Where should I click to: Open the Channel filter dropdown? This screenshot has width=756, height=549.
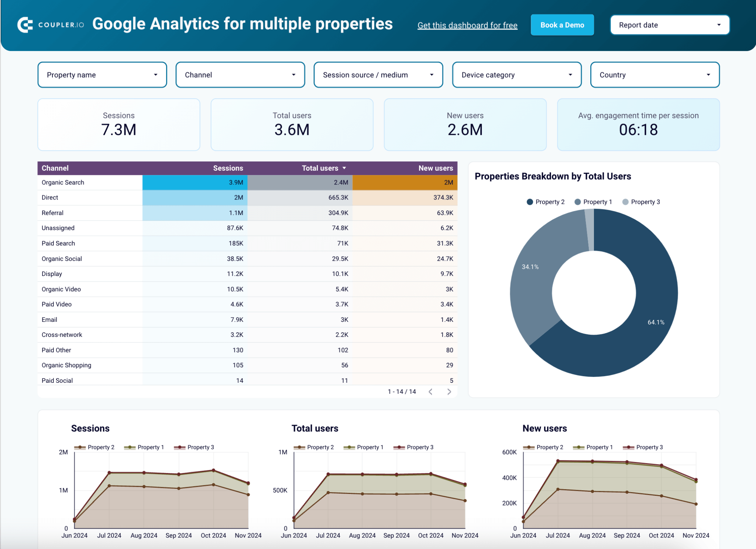pos(240,75)
